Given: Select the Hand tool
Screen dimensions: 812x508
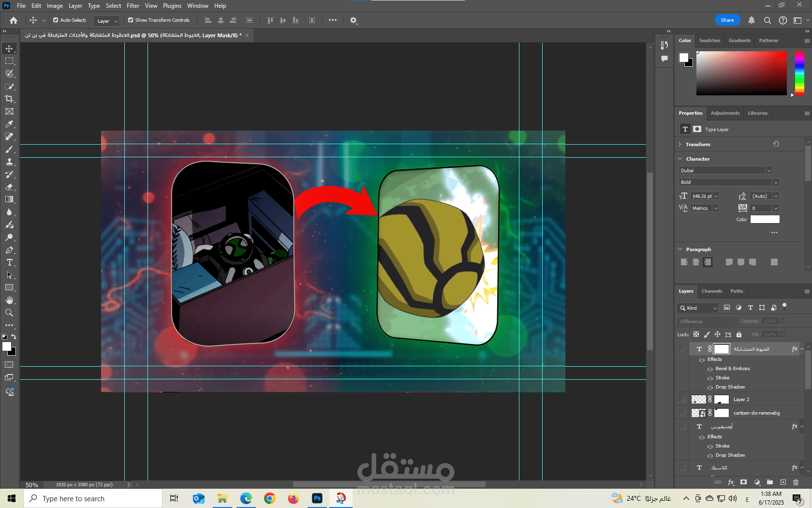Looking at the screenshot, I should (9, 300).
